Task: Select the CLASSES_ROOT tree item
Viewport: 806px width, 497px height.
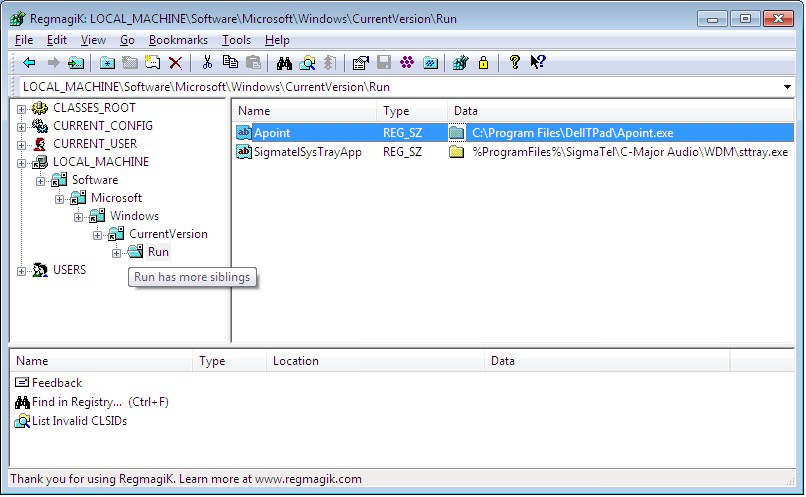Action: [94, 108]
